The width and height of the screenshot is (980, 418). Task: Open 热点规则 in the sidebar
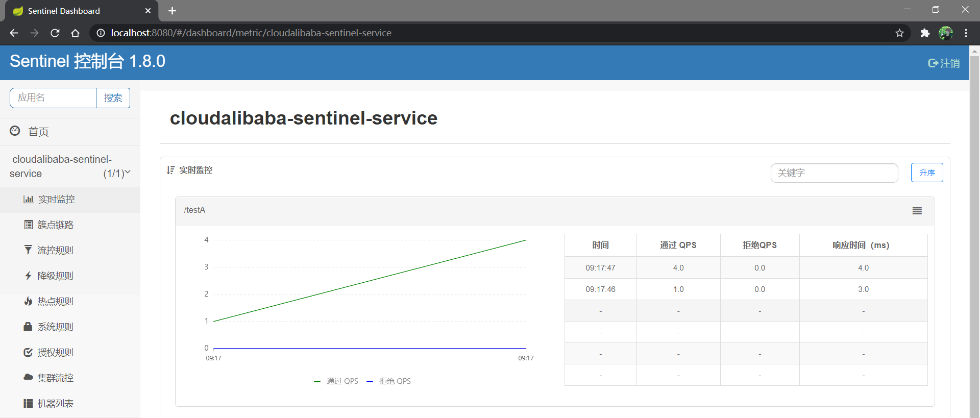[x=70, y=302]
